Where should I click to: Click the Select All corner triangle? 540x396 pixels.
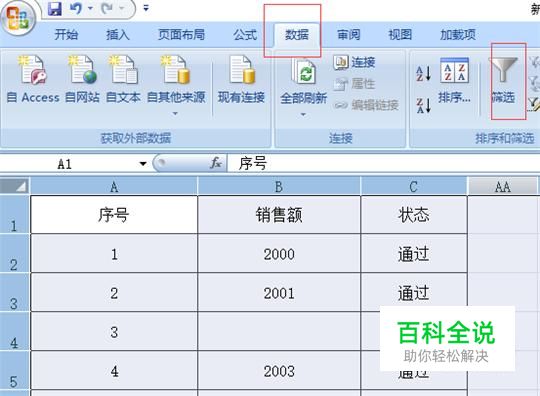pos(15,186)
